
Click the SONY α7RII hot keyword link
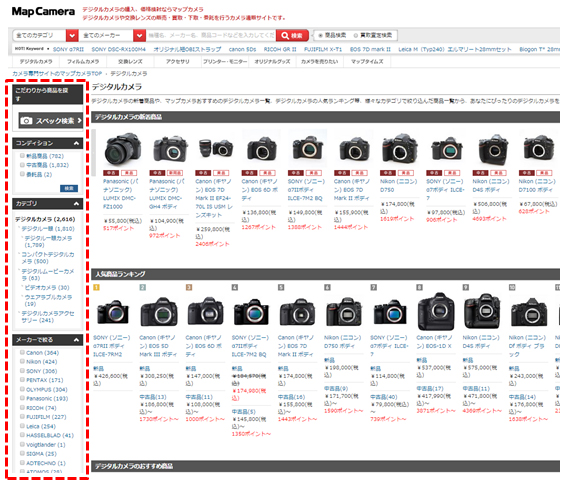click(x=68, y=49)
